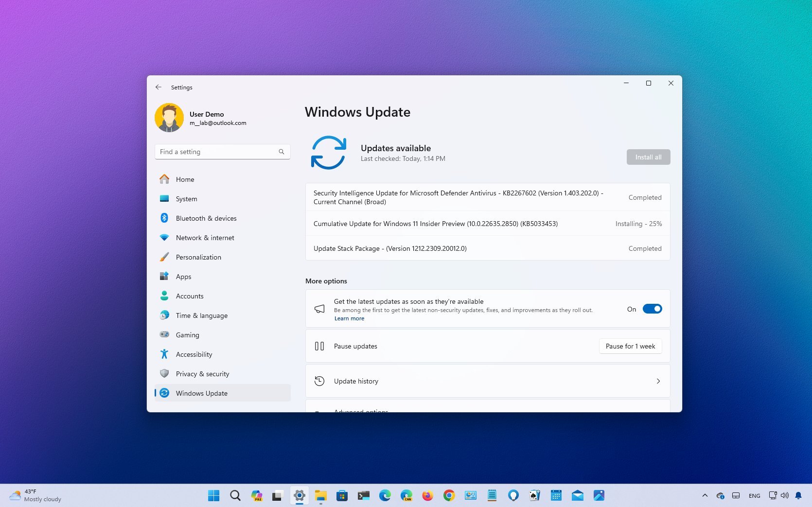Show hidden icons via the system tray chevron

(x=705, y=495)
